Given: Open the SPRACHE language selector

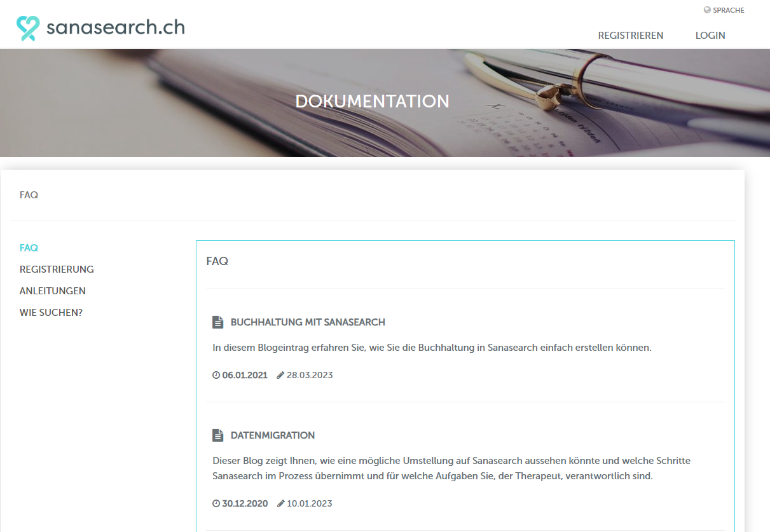Looking at the screenshot, I should pyautogui.click(x=728, y=10).
